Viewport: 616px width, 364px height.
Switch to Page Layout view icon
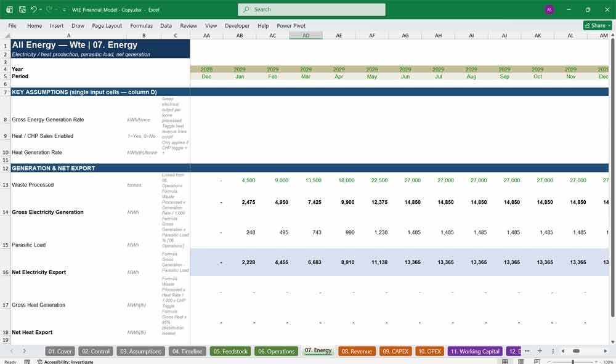click(521, 362)
